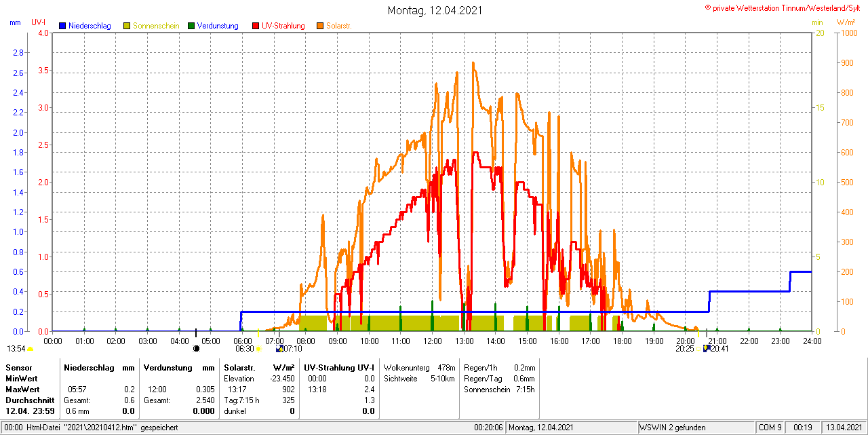Click the Sonnenschein legend label

(x=156, y=26)
